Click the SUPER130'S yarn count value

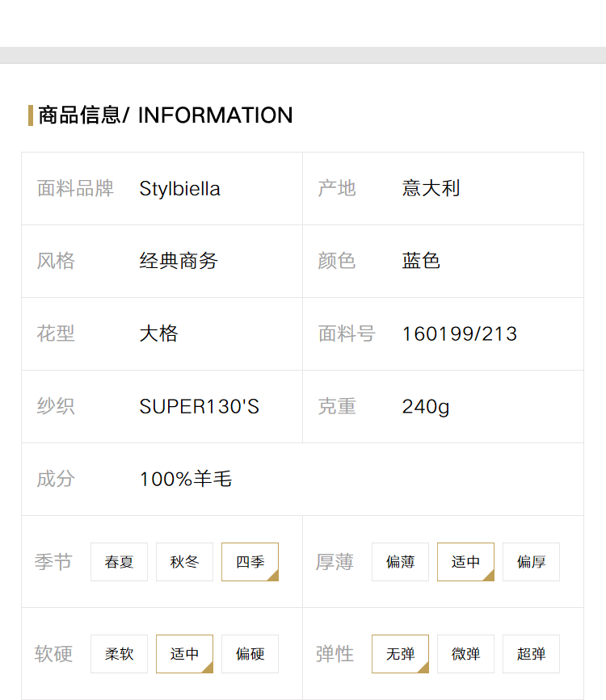click(x=200, y=407)
